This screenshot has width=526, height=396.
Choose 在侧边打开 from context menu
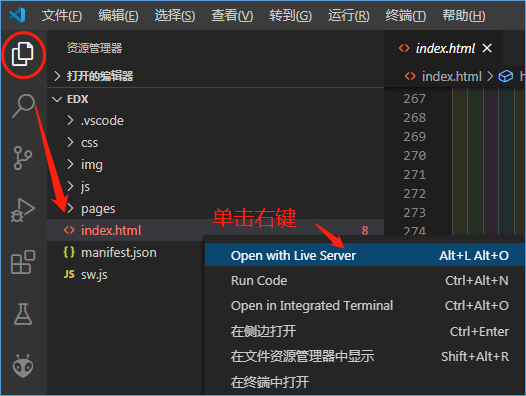pyautogui.click(x=365, y=331)
